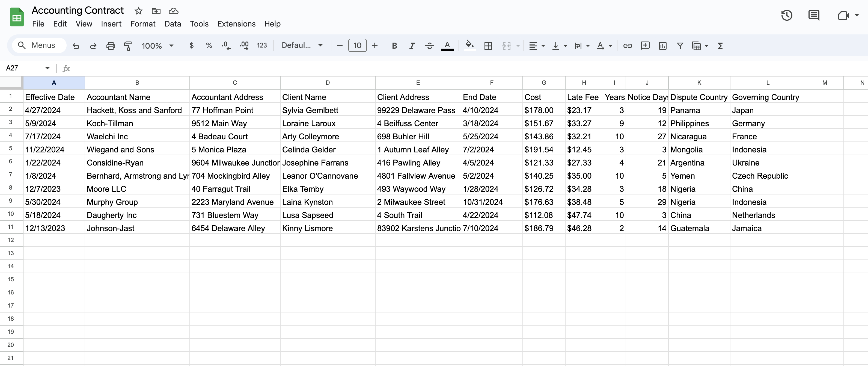Open version history clock icon
This screenshot has width=868, height=366.
[786, 15]
